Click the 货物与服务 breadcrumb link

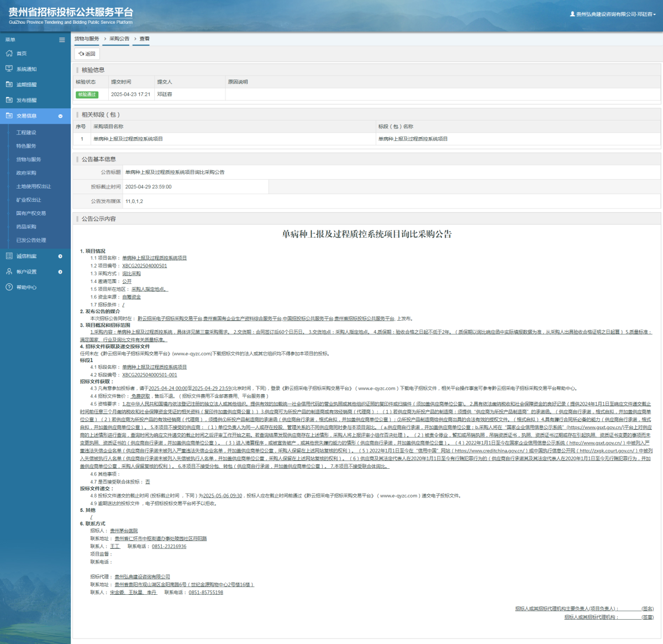[x=87, y=39]
